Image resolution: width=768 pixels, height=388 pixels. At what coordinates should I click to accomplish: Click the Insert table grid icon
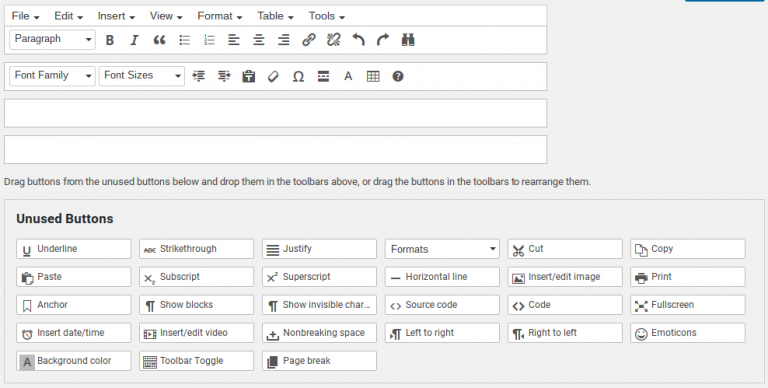pyautogui.click(x=373, y=76)
